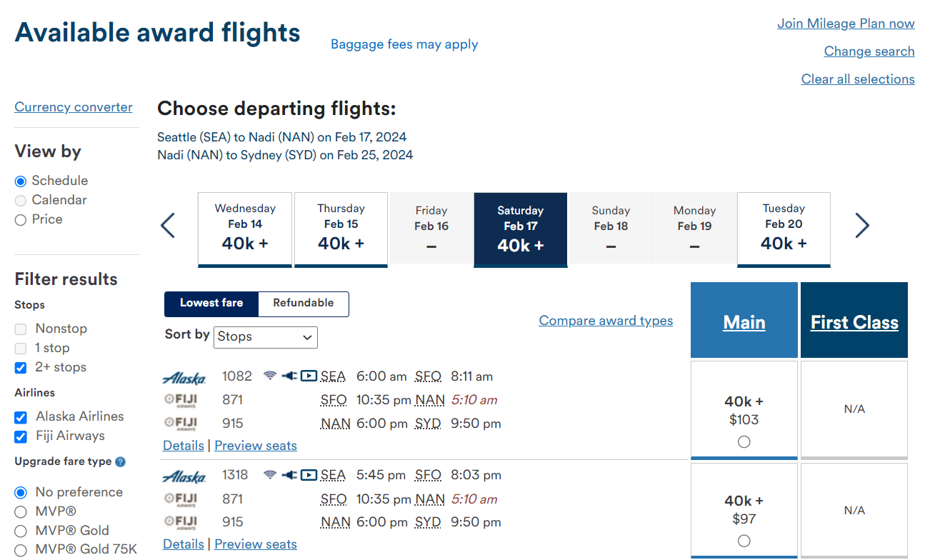Image resolution: width=935 pixels, height=560 pixels.
Task: Open the Currency converter
Action: click(x=73, y=106)
